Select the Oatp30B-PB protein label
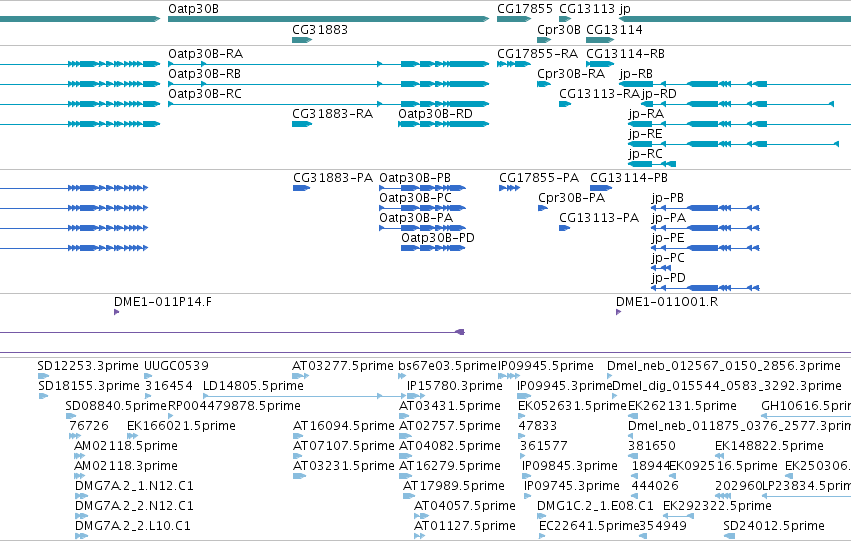 pos(415,178)
